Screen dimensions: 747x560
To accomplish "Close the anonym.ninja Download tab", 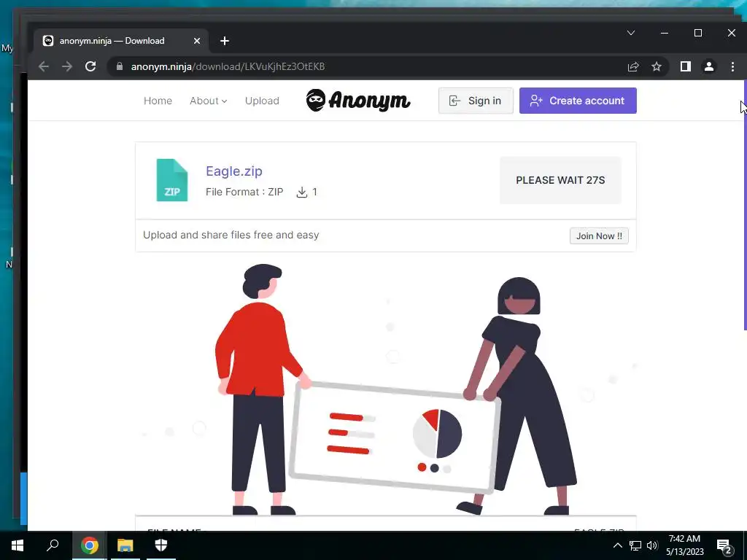I will [197, 41].
